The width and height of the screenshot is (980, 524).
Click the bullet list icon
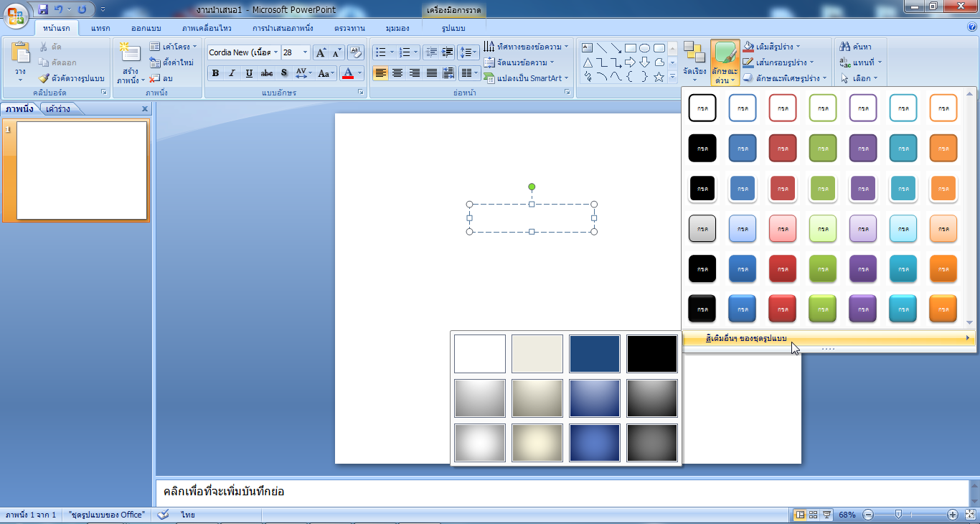[x=380, y=52]
